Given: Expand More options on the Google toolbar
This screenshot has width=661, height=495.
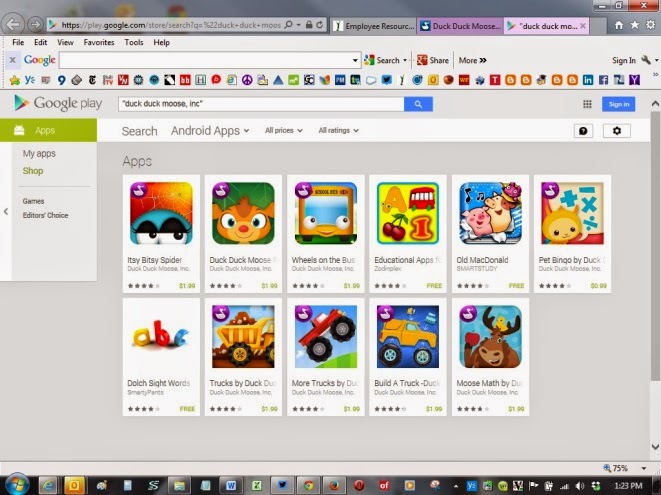Looking at the screenshot, I should (x=472, y=60).
